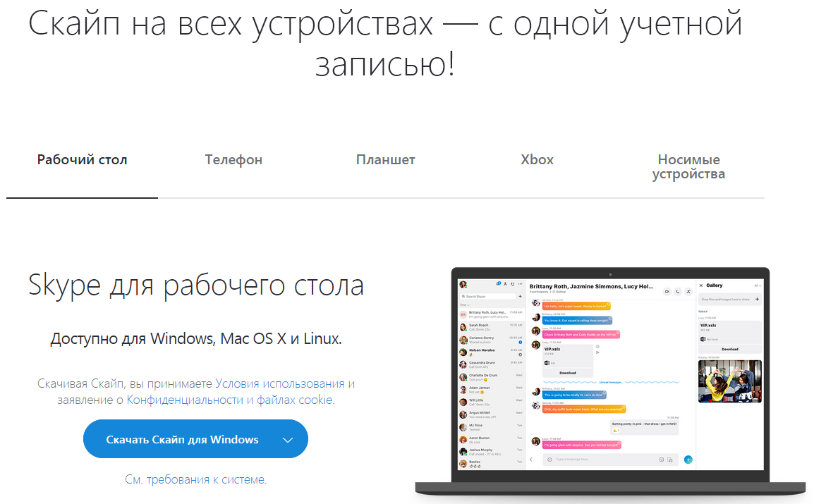Open the Условия использования link
Image resolution: width=814 pixels, height=504 pixels.
(280, 383)
